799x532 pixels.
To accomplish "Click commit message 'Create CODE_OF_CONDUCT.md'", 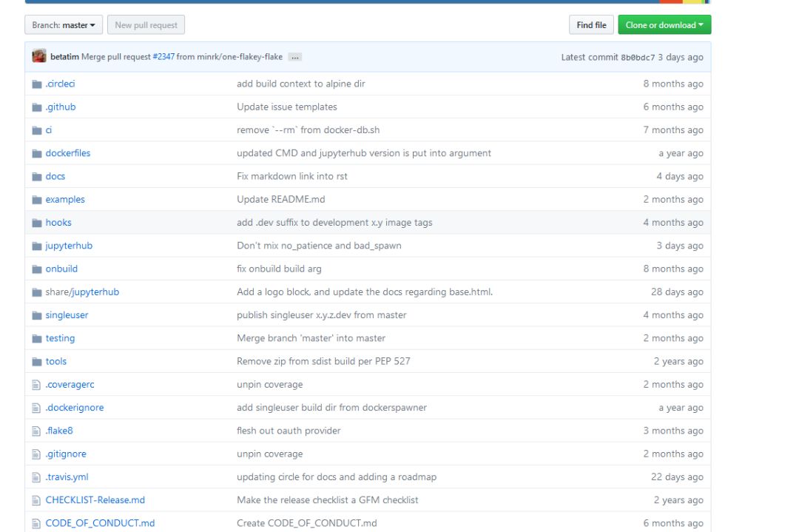I will click(x=307, y=523).
